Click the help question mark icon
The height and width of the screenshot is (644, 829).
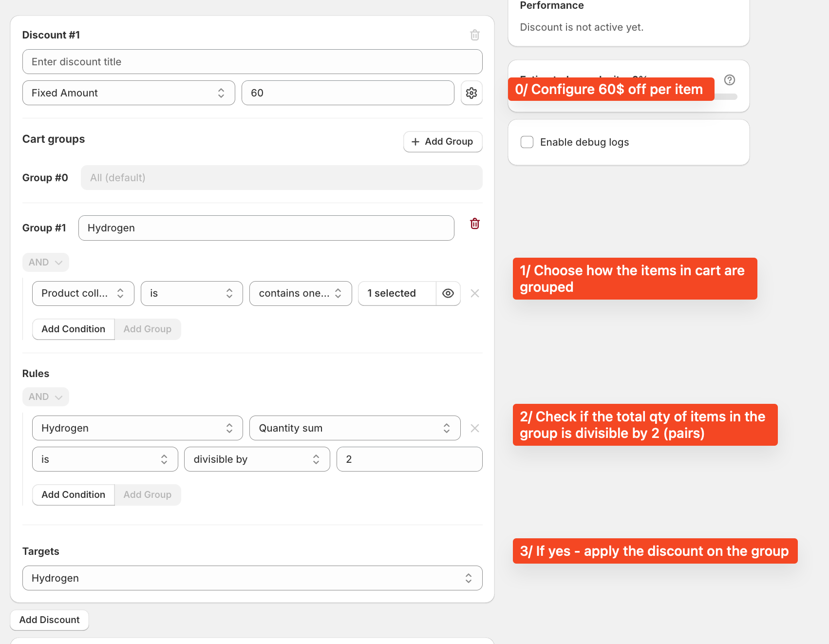coord(729,80)
